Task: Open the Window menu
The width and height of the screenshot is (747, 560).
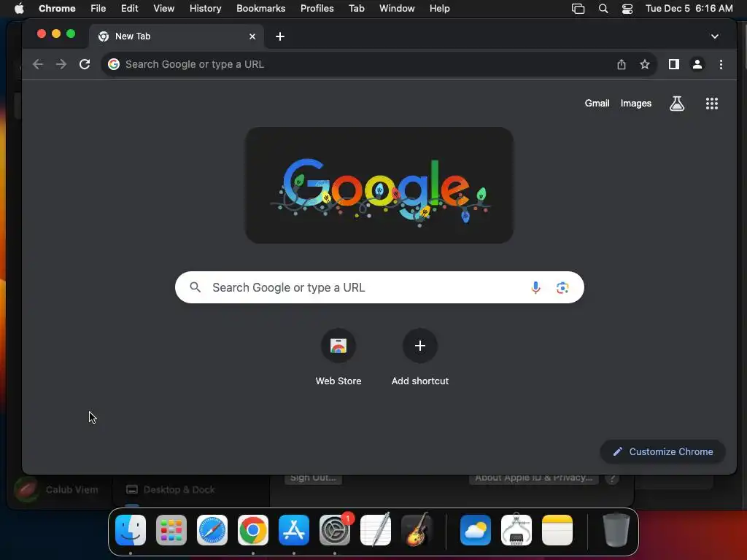Action: (397, 9)
